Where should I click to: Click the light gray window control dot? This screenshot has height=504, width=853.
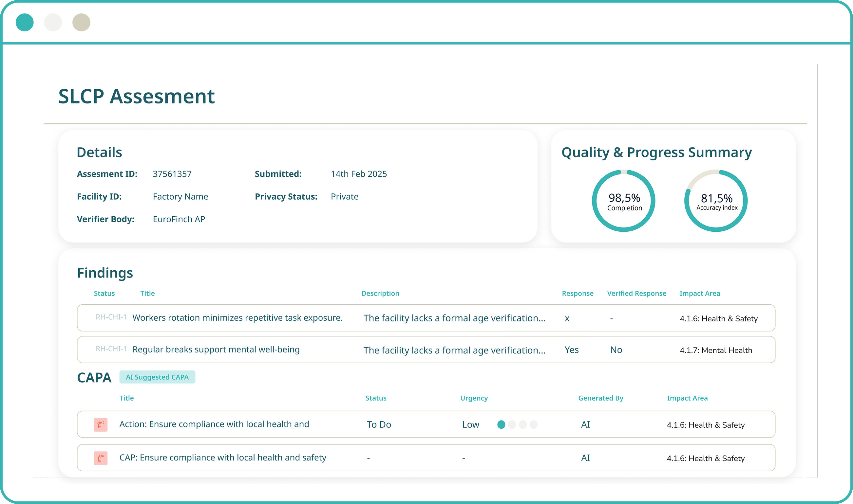pyautogui.click(x=53, y=22)
